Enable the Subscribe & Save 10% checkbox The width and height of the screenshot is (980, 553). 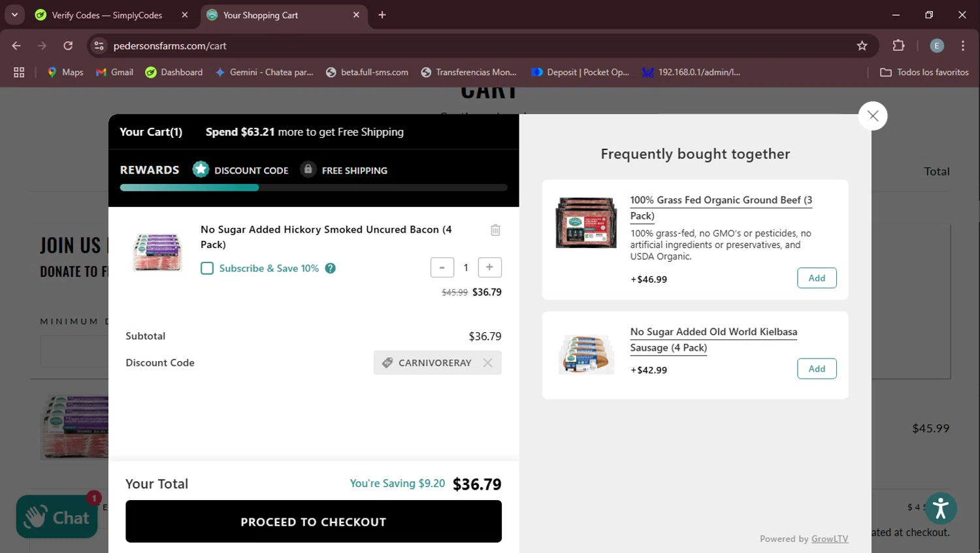click(207, 268)
